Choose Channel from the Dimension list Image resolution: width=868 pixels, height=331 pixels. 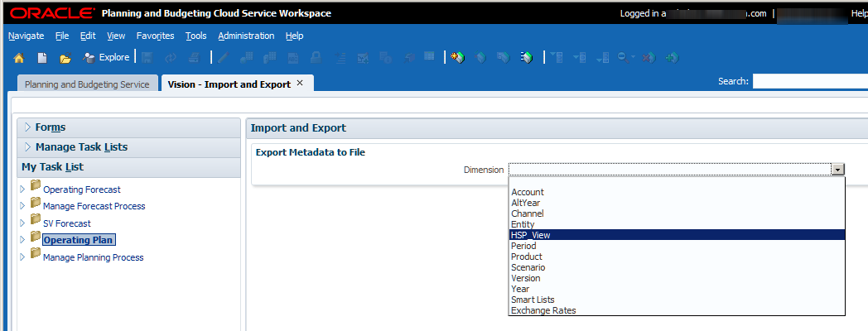[x=677, y=213]
